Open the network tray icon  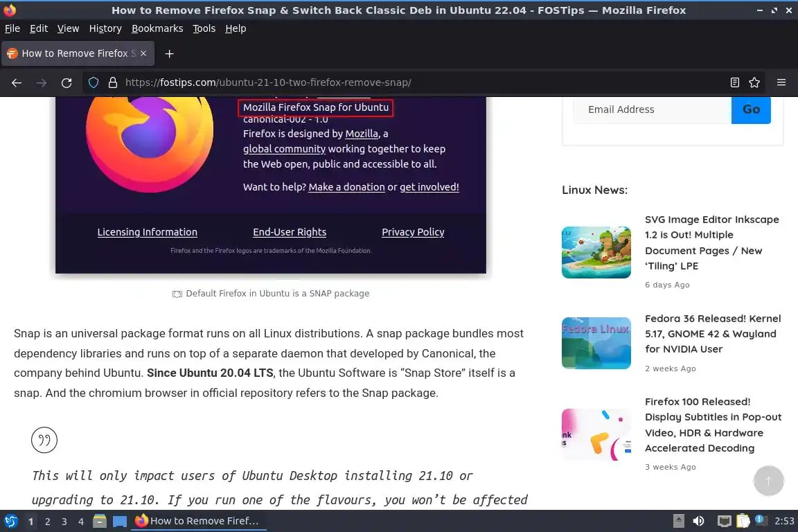click(724, 521)
